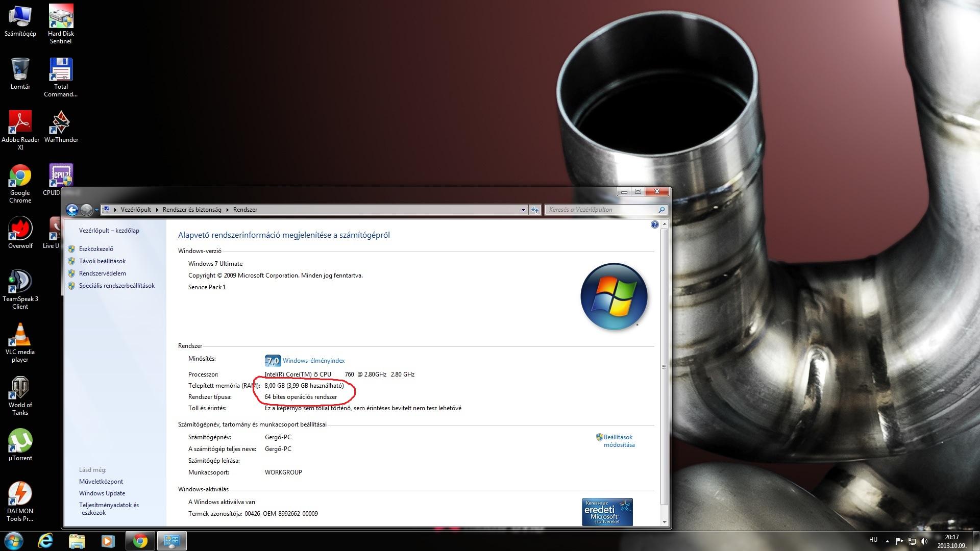Open the Action Center flag tray icon
Viewport: 980px width, 551px height.
tap(899, 541)
